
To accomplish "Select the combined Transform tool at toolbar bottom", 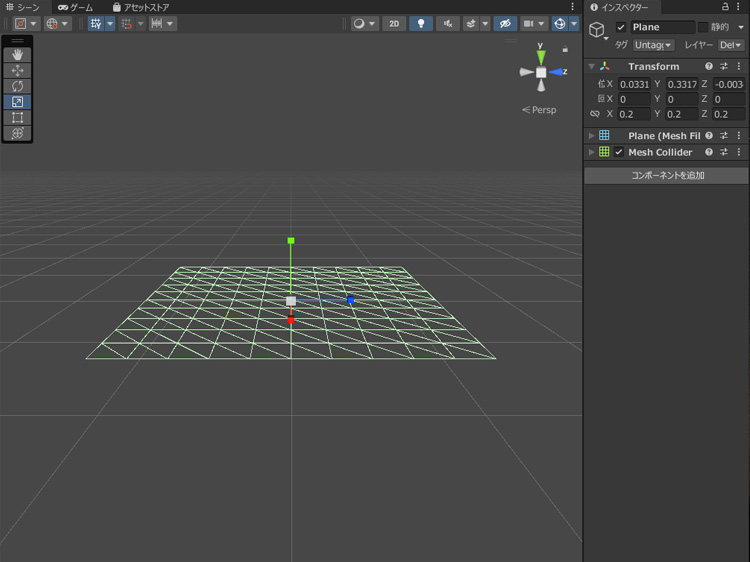I will click(17, 133).
